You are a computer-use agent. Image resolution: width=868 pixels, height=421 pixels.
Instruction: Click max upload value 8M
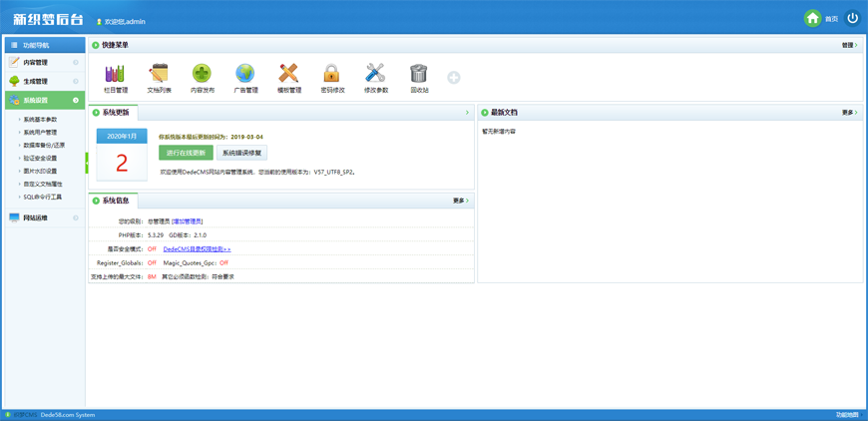(x=153, y=276)
